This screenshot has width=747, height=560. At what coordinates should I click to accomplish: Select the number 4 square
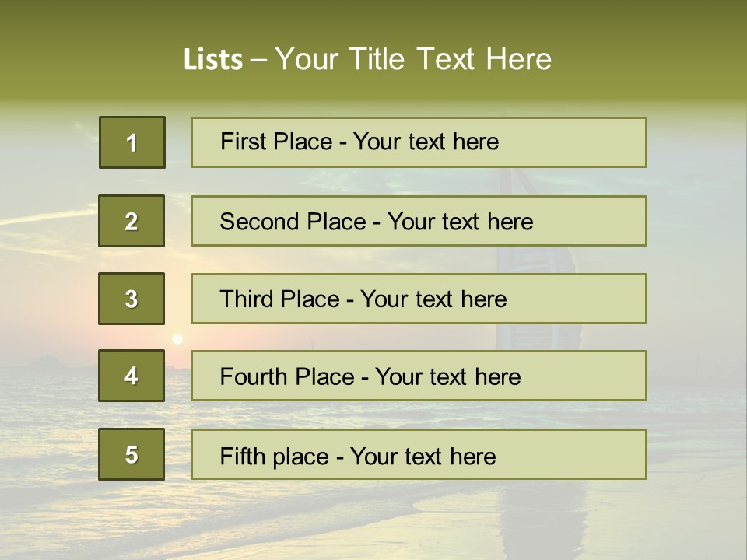[132, 376]
